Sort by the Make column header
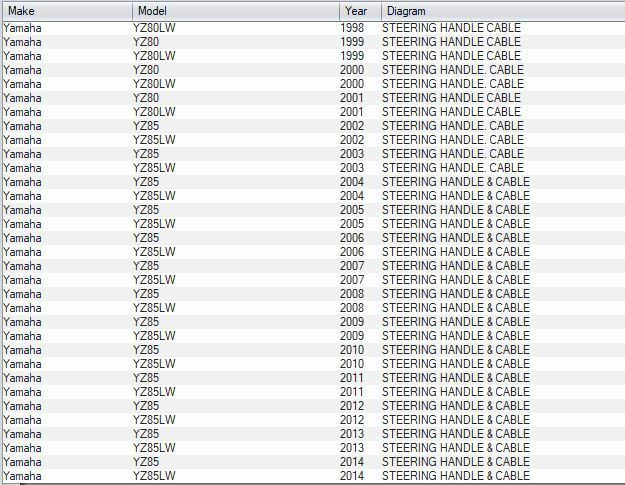Viewport: 625px width, 485px height. (x=67, y=11)
